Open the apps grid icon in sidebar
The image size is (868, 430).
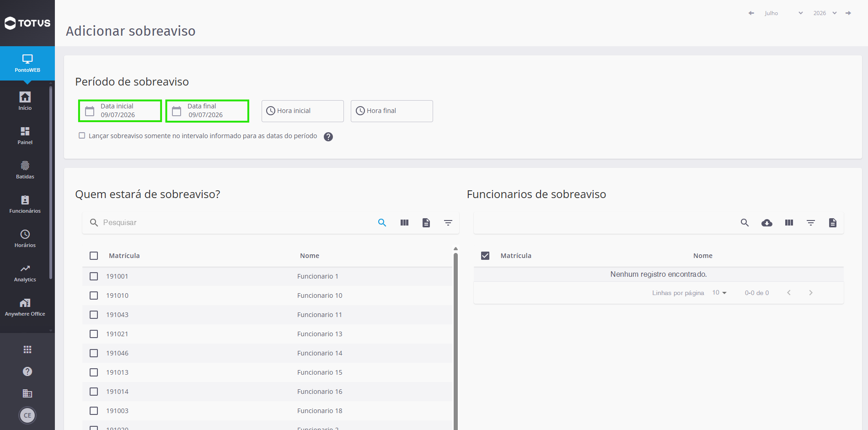point(27,349)
